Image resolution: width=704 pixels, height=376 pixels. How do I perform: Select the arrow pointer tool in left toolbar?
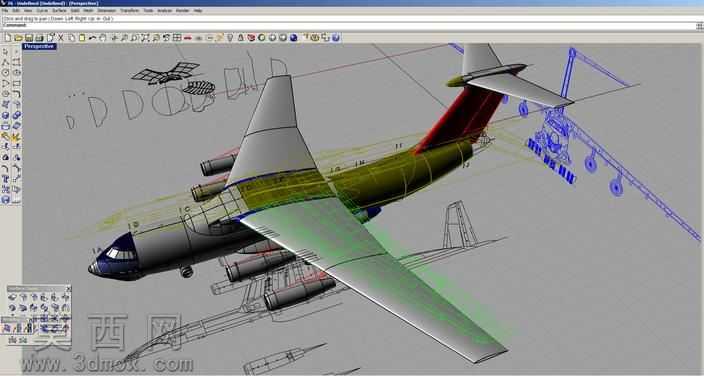[x=5, y=52]
